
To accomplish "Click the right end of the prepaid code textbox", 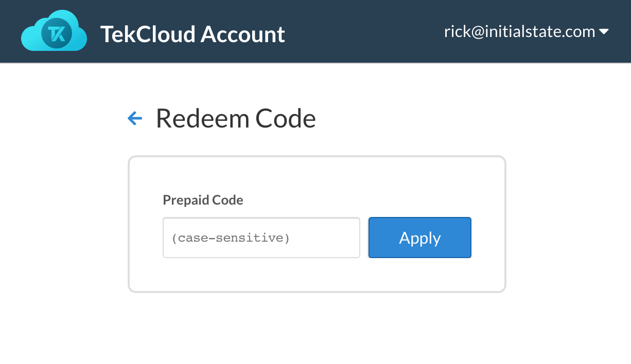I will 350,238.
